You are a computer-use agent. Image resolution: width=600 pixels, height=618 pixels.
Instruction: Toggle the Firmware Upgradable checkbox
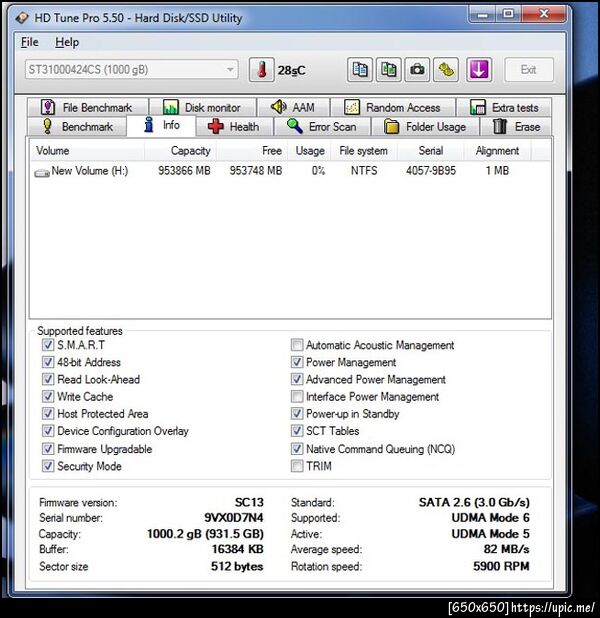pos(48,449)
